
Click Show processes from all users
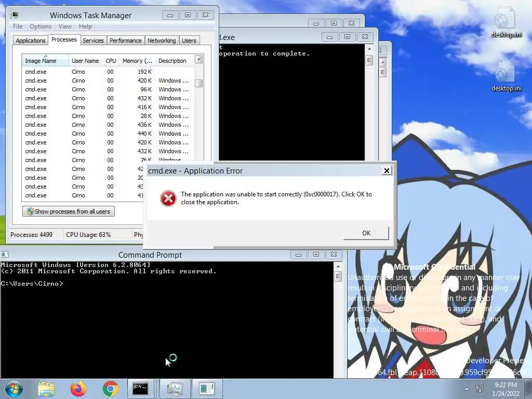69,211
